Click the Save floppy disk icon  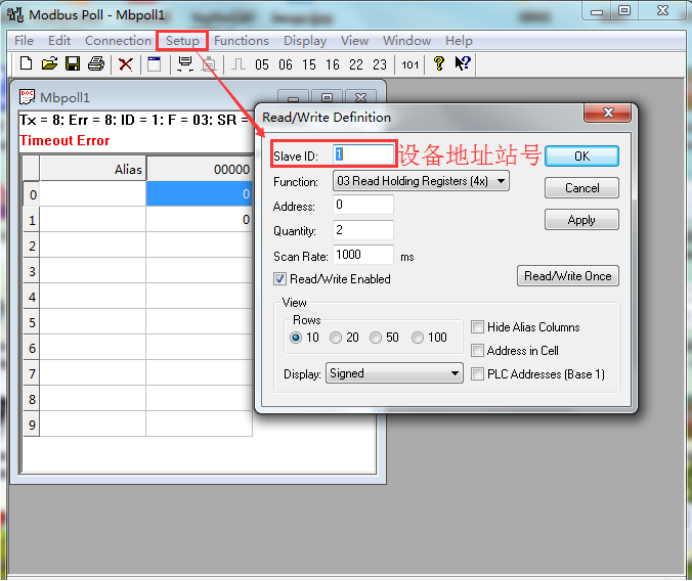(x=72, y=64)
